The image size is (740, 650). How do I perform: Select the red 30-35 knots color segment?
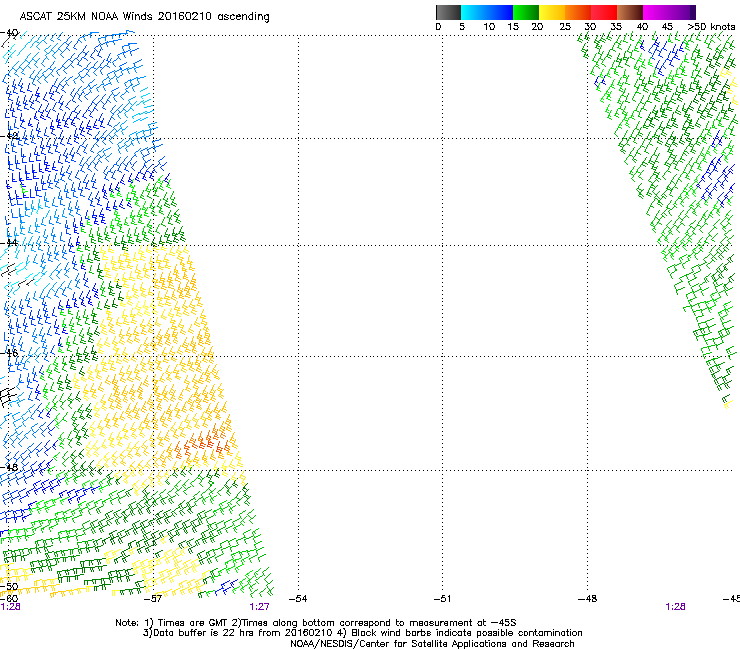(x=604, y=12)
